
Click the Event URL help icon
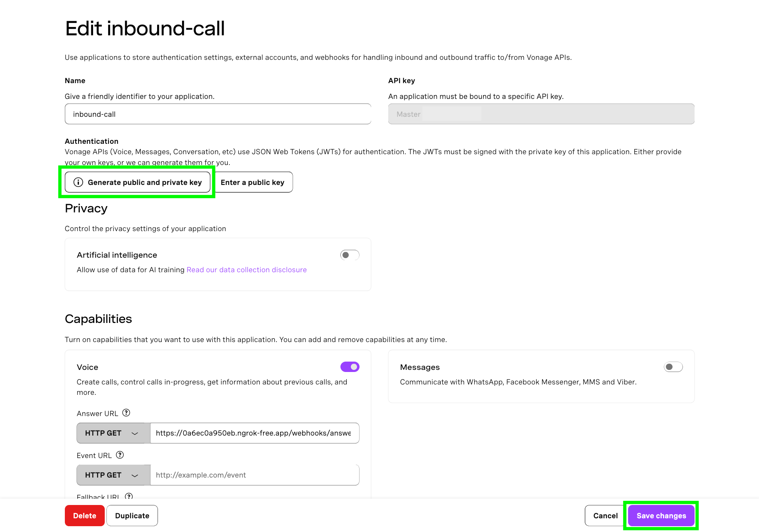tap(120, 455)
